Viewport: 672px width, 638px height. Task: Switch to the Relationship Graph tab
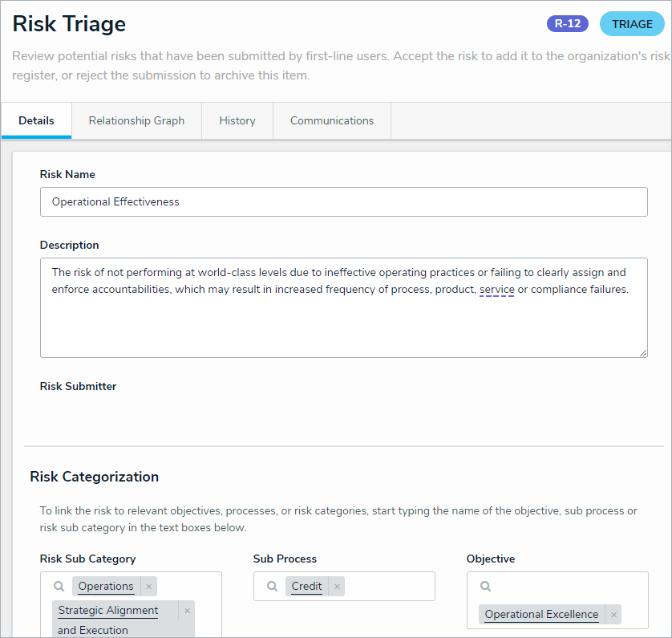136,121
